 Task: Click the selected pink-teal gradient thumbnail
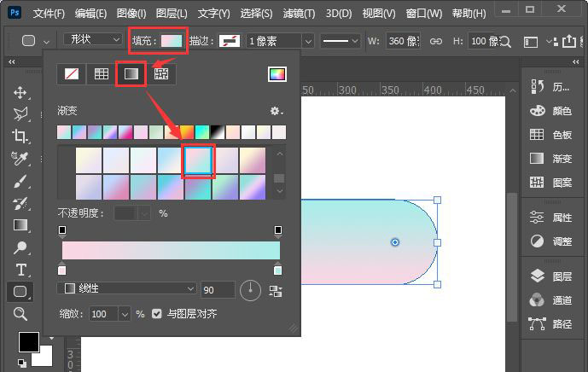198,160
